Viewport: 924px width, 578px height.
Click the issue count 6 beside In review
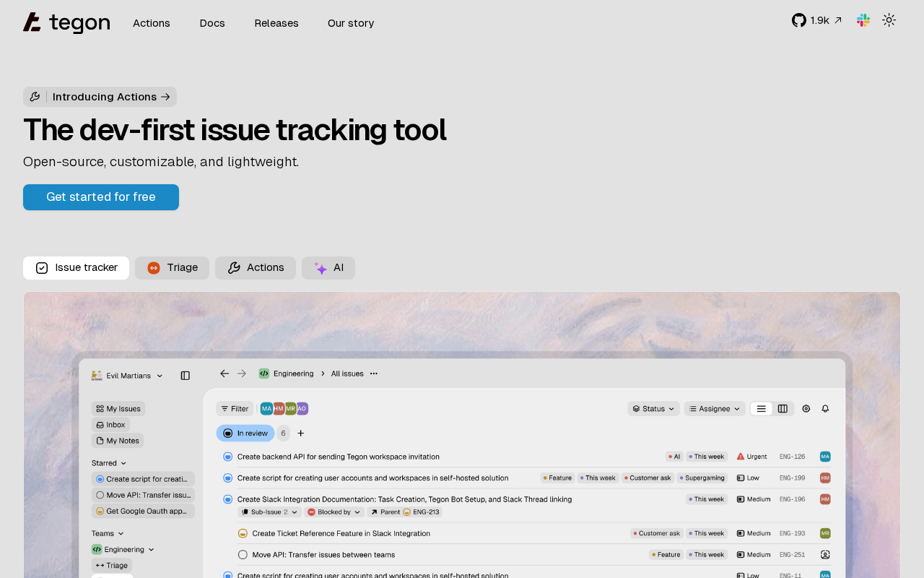click(x=283, y=433)
